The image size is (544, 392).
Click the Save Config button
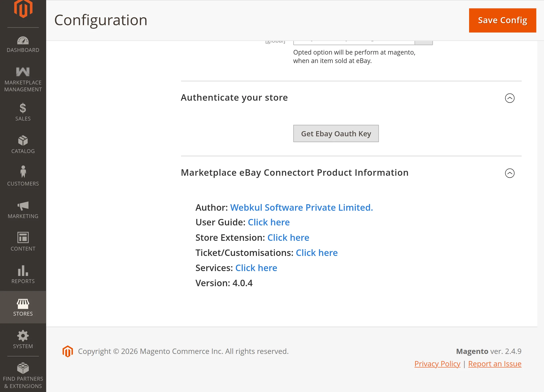(x=503, y=20)
